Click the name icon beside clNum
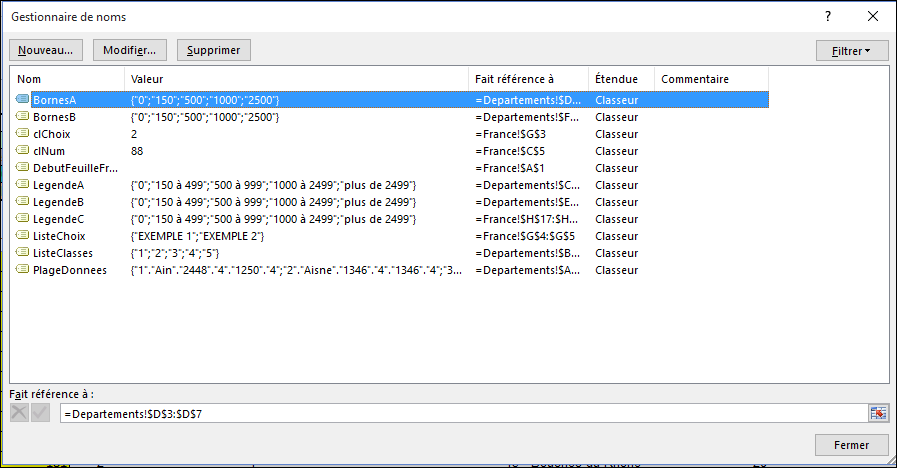The height and width of the screenshot is (468, 897). pos(22,150)
